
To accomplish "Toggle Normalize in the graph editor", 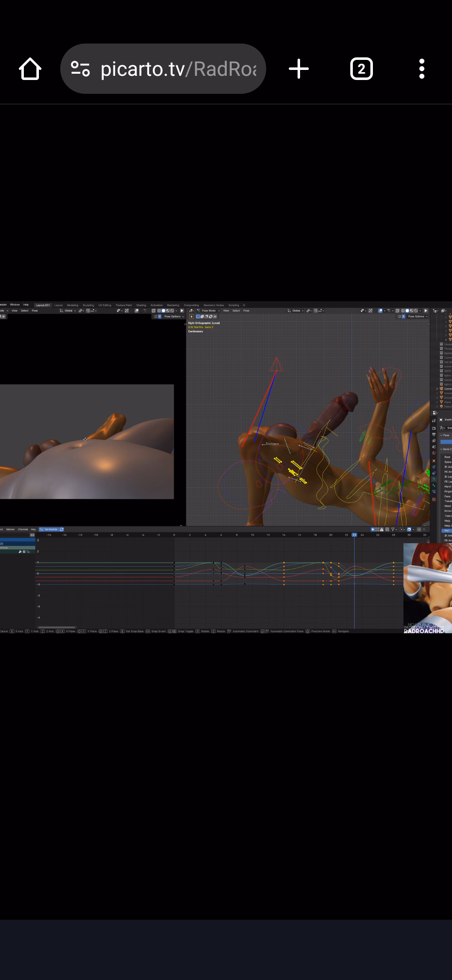I will (51, 529).
